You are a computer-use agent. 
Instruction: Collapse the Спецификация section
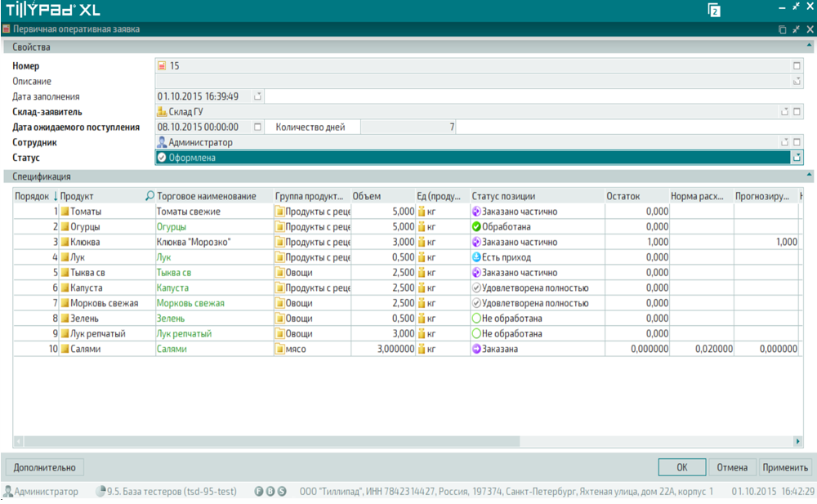810,176
